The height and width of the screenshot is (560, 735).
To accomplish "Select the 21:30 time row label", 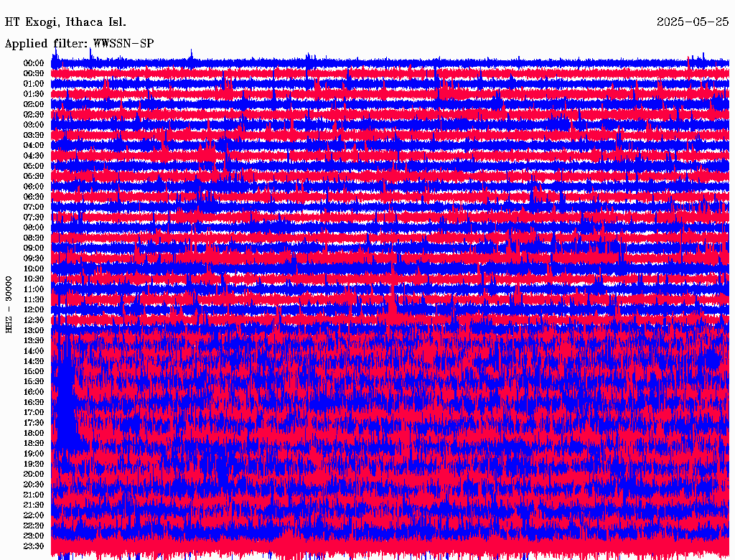I will [34, 505].
